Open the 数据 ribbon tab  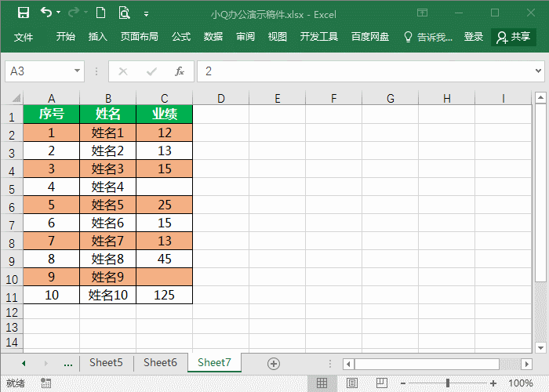[x=213, y=36]
